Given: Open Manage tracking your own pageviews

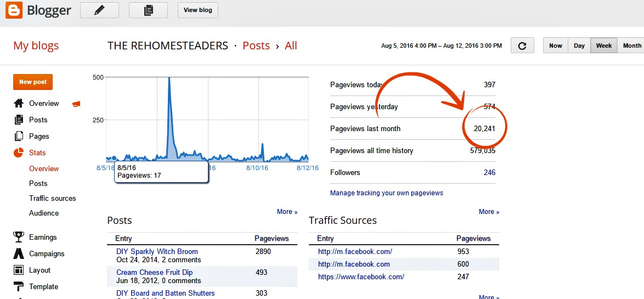Looking at the screenshot, I should pyautogui.click(x=386, y=193).
